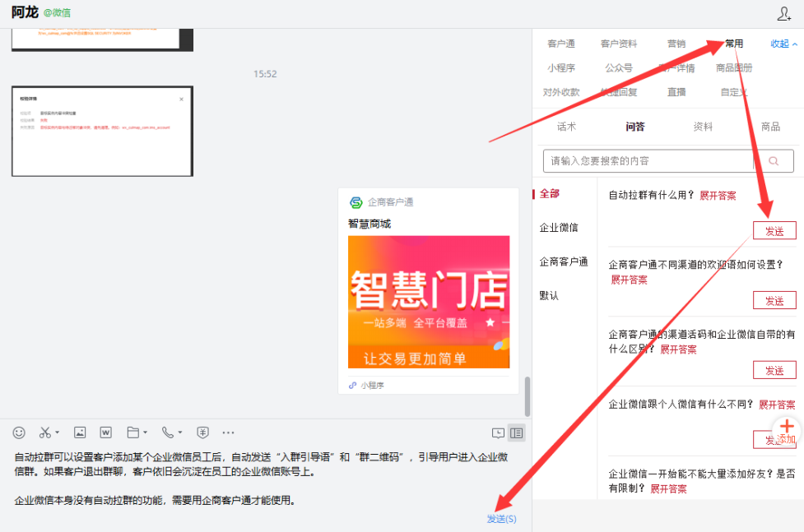
Task: Send the 欢迎语如何设置 answer
Action: pyautogui.click(x=774, y=301)
